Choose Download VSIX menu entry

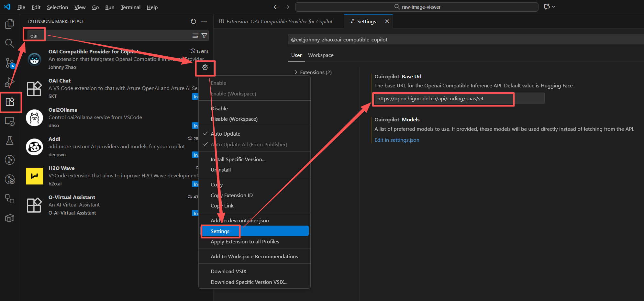(x=254, y=272)
